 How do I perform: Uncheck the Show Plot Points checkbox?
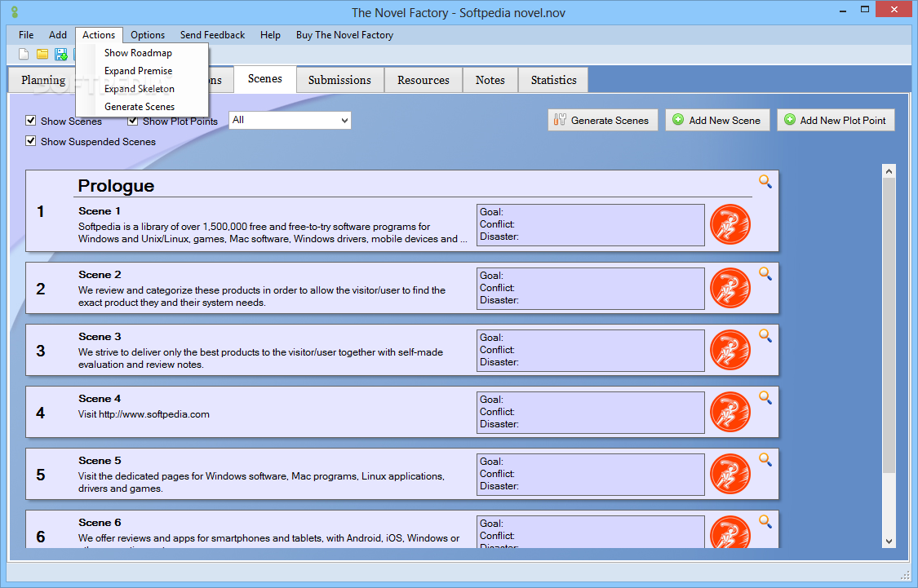pos(133,121)
